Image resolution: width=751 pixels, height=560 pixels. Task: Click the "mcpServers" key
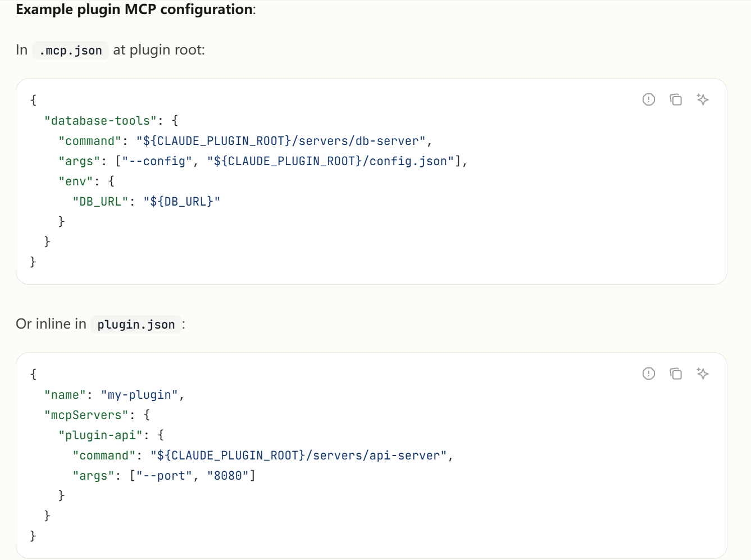(87, 415)
